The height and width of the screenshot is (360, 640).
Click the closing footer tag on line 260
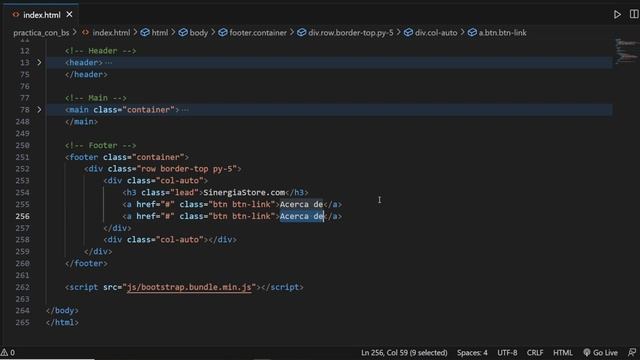(x=86, y=263)
